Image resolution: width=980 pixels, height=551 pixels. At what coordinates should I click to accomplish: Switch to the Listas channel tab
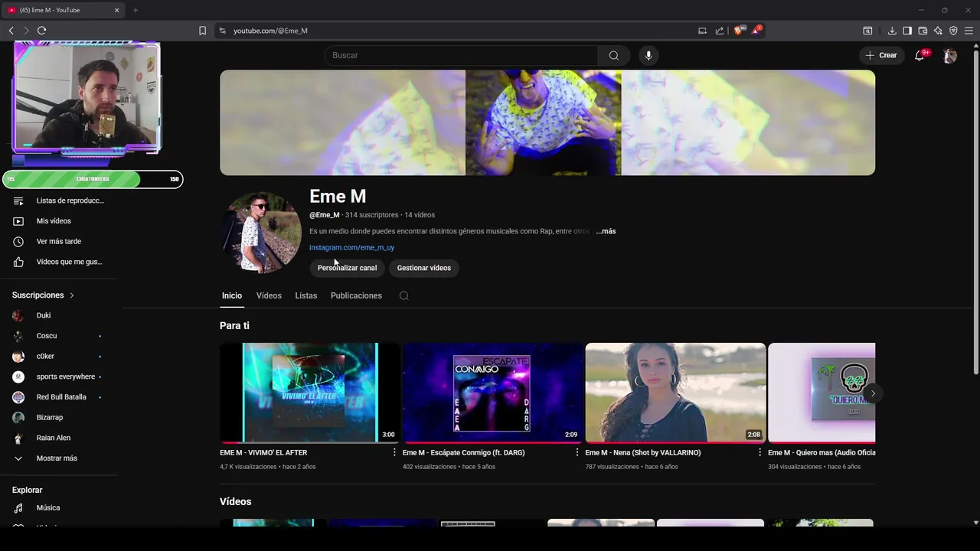(x=305, y=295)
